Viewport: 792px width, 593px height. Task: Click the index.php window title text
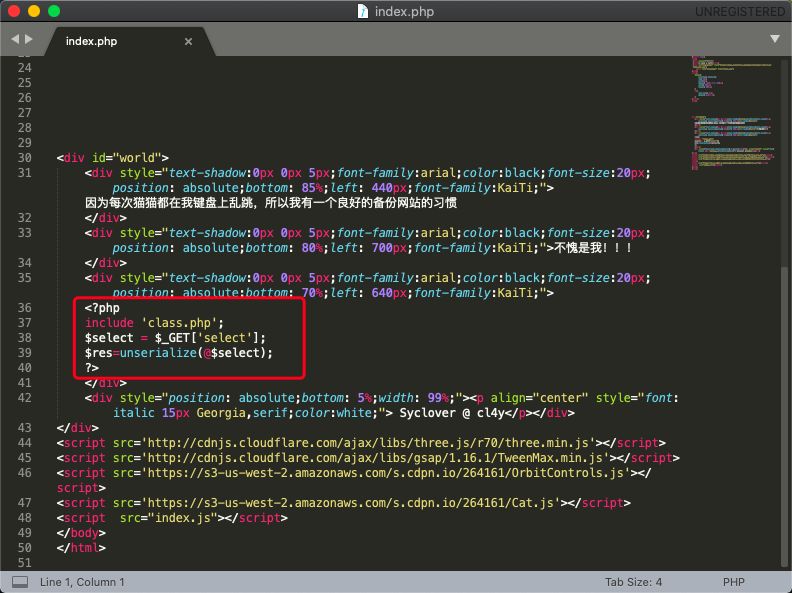pos(404,11)
